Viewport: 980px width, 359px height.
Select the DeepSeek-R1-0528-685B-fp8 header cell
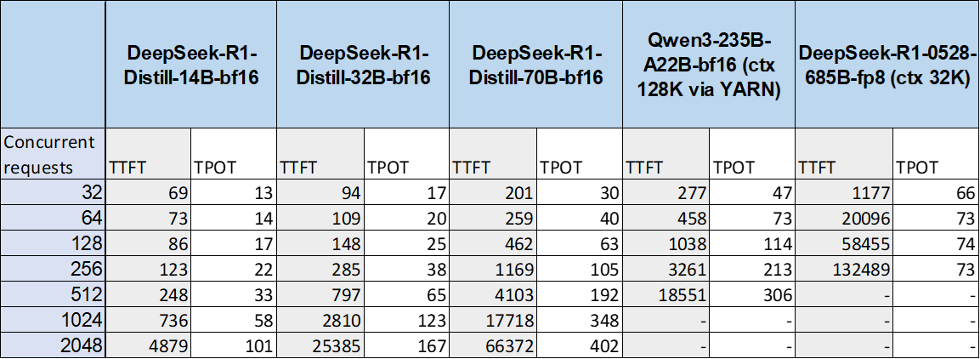[x=887, y=65]
